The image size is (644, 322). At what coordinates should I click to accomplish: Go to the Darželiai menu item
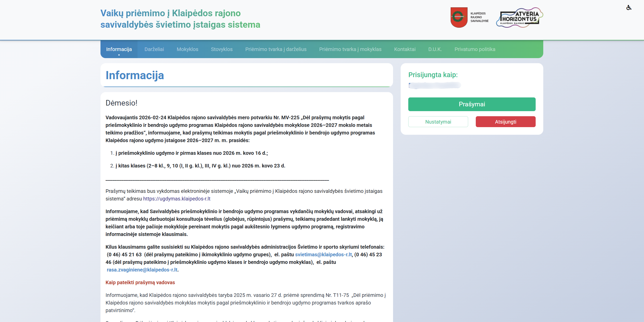pyautogui.click(x=154, y=49)
